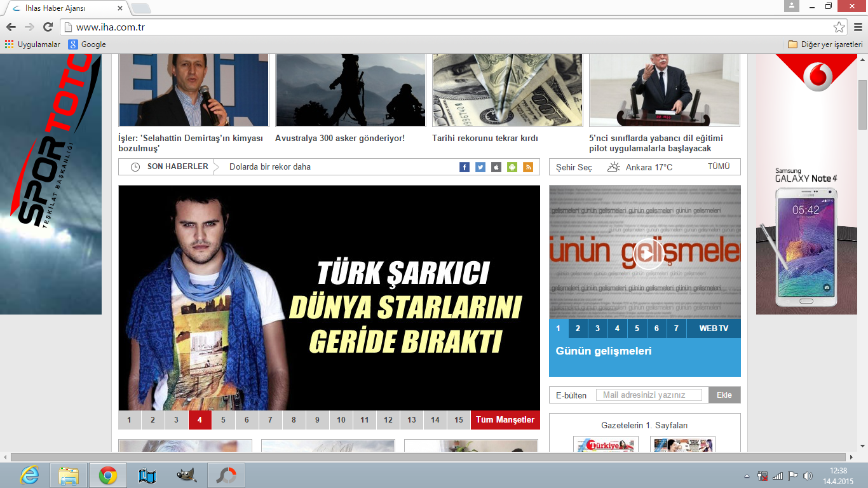Click the Android app icon
This screenshot has height=488, width=868.
512,167
